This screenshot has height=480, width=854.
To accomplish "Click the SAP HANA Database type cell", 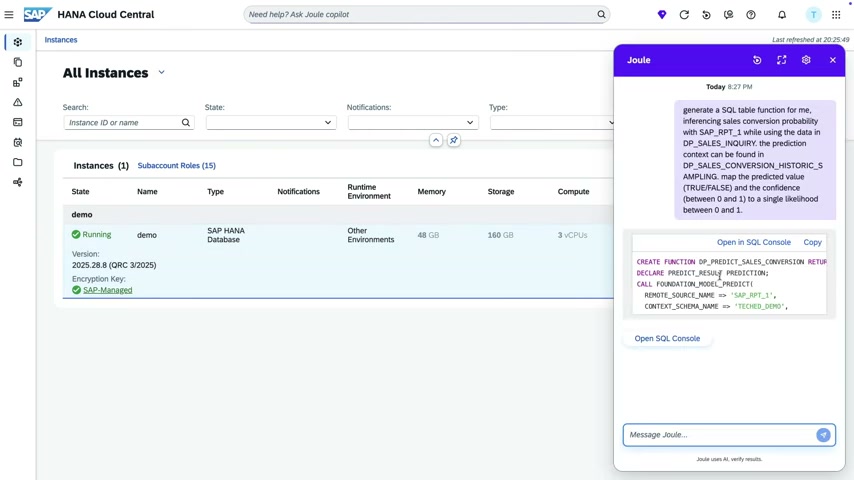I will 225,235.
